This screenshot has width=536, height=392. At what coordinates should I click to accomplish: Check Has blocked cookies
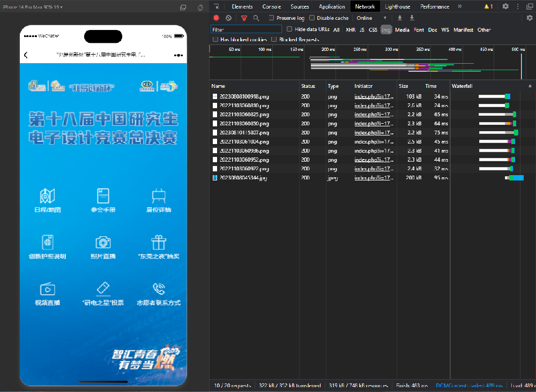click(x=215, y=39)
